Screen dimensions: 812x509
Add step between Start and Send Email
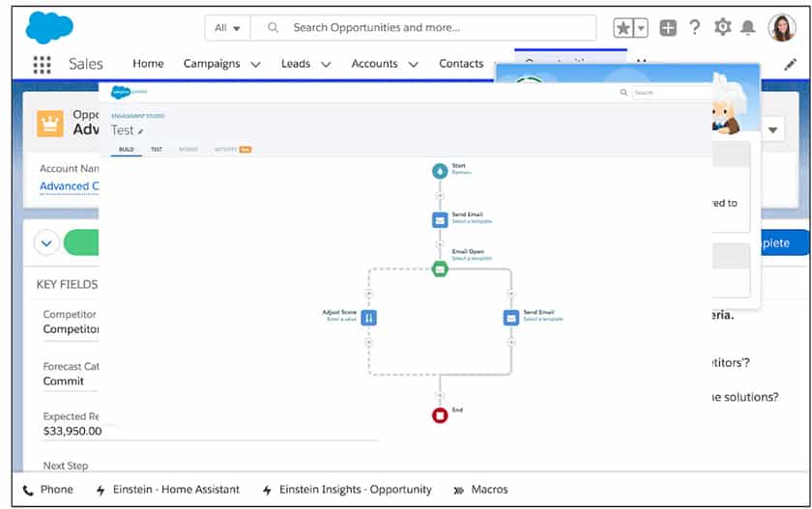[440, 195]
